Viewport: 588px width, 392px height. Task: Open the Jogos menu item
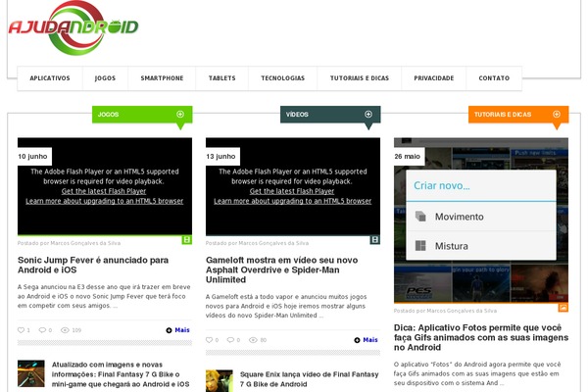[x=105, y=78]
